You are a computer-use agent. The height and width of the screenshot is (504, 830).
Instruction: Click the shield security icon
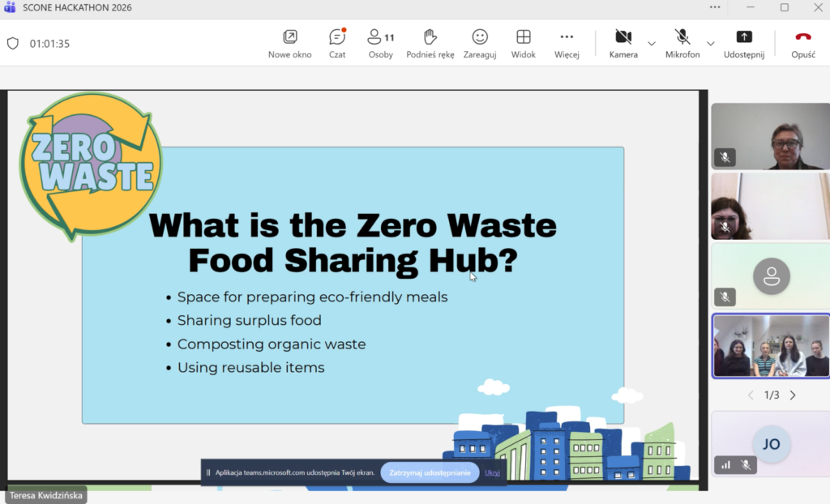(x=13, y=44)
